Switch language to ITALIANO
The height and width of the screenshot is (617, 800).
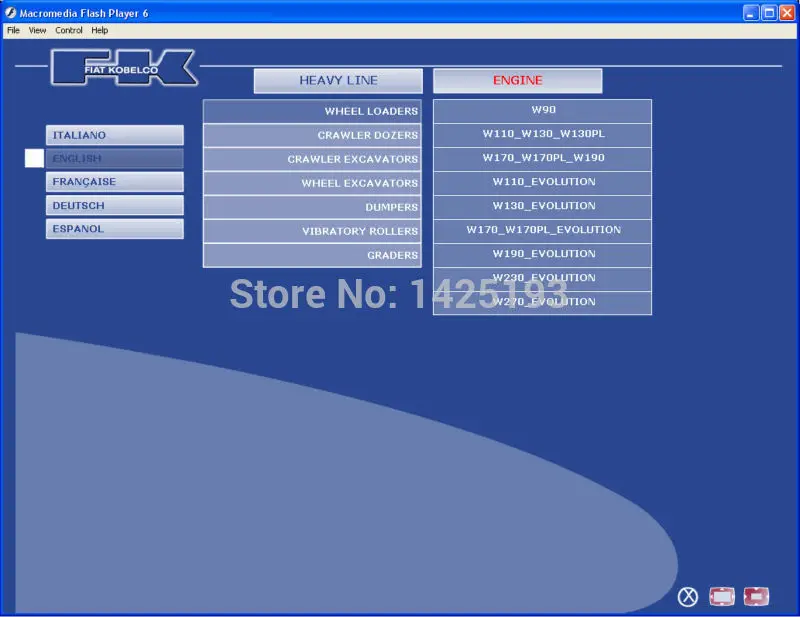[115, 135]
